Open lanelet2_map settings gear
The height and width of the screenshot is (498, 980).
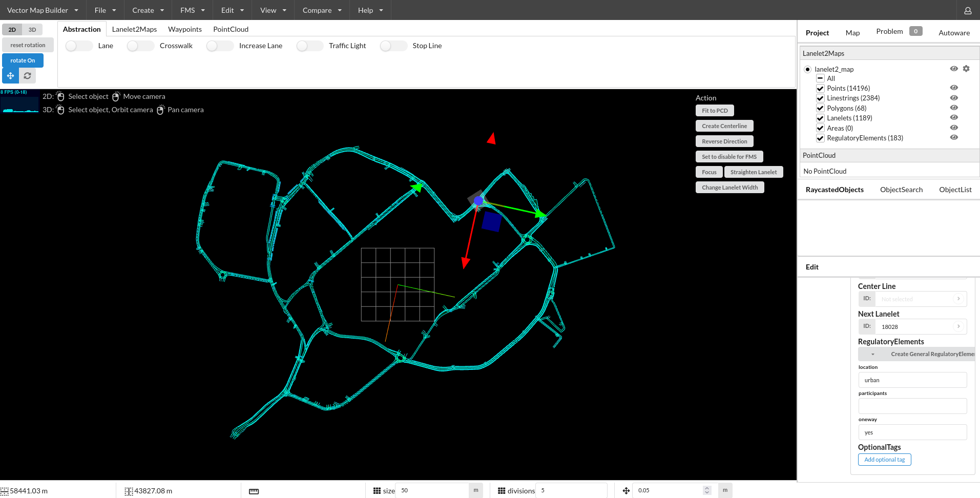(x=966, y=69)
